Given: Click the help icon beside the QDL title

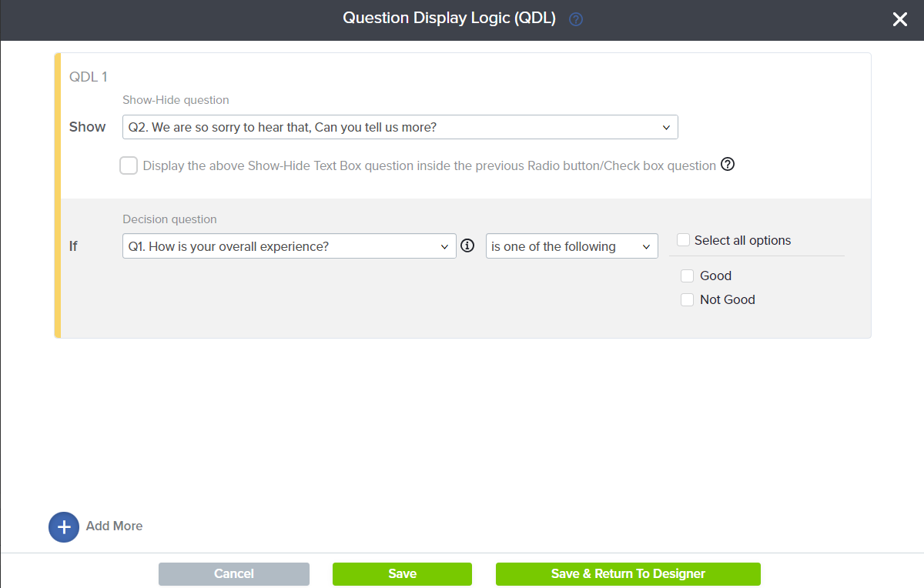Looking at the screenshot, I should coord(575,19).
